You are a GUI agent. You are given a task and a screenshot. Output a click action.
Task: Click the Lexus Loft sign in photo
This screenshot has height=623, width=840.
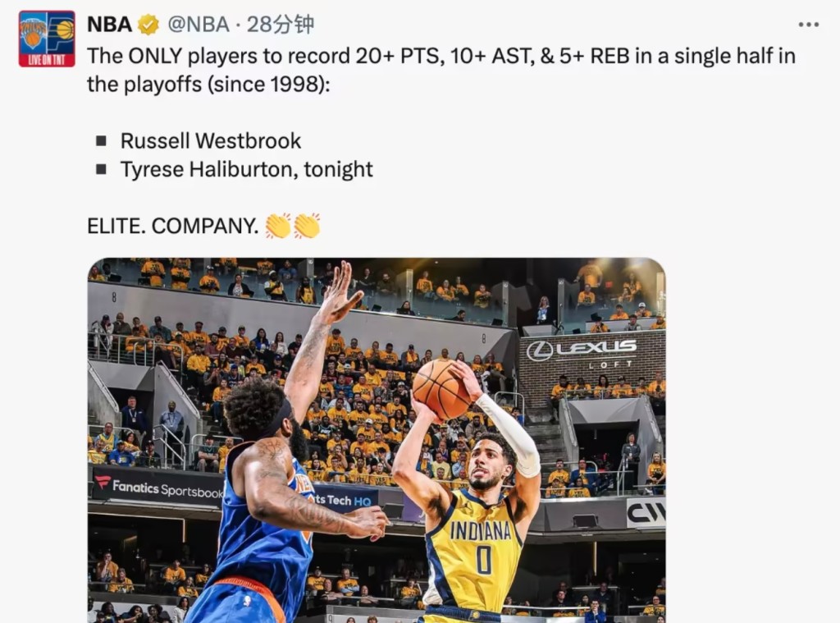[x=582, y=354]
